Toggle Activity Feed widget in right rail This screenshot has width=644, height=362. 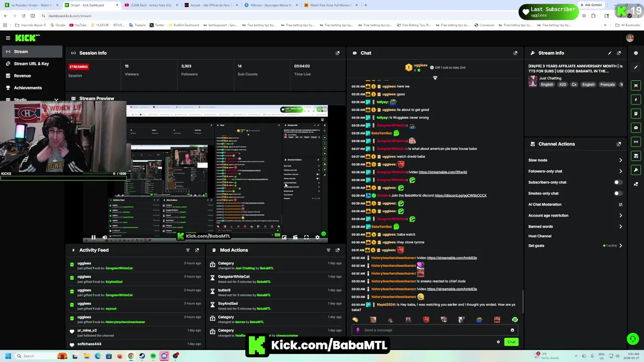coord(636,100)
